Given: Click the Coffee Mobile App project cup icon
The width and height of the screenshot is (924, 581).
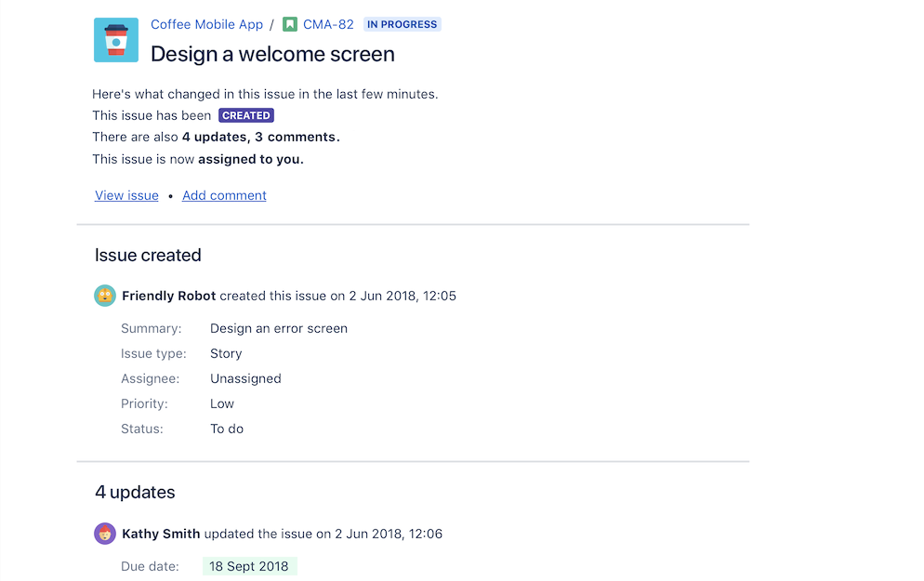Looking at the screenshot, I should [116, 40].
